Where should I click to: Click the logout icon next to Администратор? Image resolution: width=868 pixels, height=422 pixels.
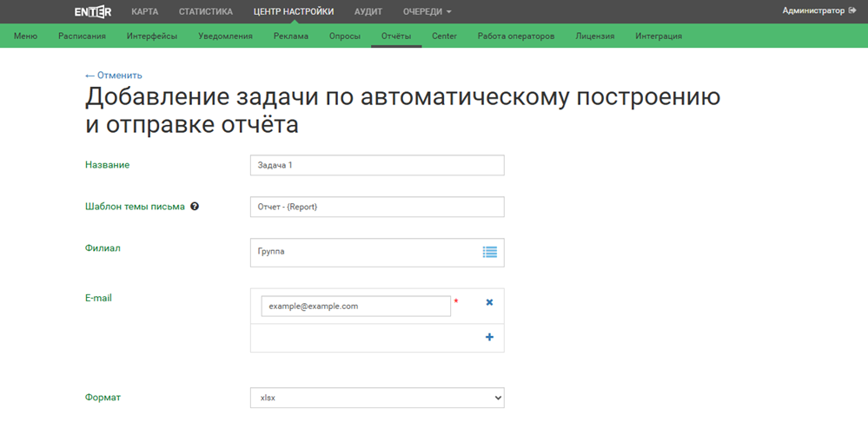[x=852, y=11]
